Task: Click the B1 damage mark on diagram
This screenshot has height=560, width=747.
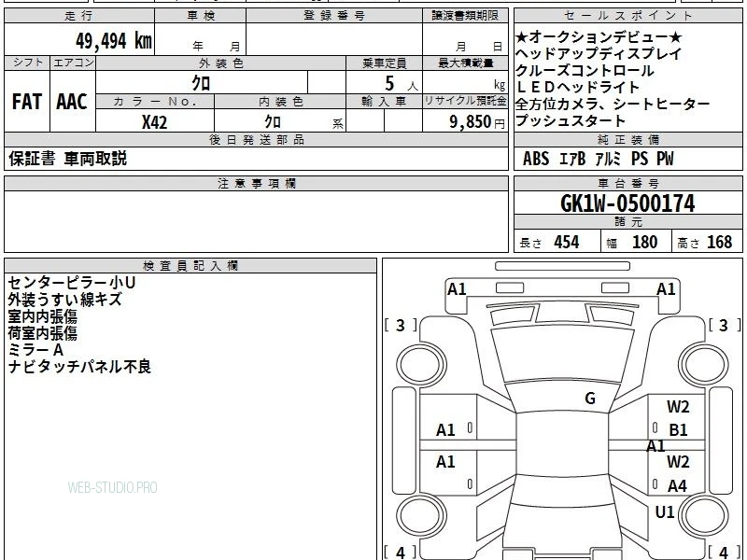Action: 678,430
